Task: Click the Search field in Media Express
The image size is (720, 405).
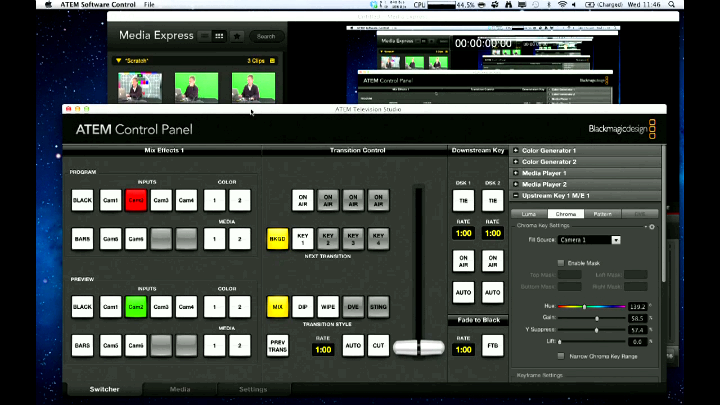Action: pyautogui.click(x=266, y=36)
